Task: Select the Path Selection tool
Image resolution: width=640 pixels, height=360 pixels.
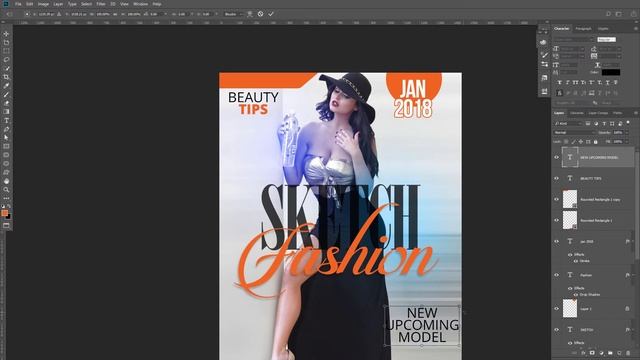Action: [6, 138]
